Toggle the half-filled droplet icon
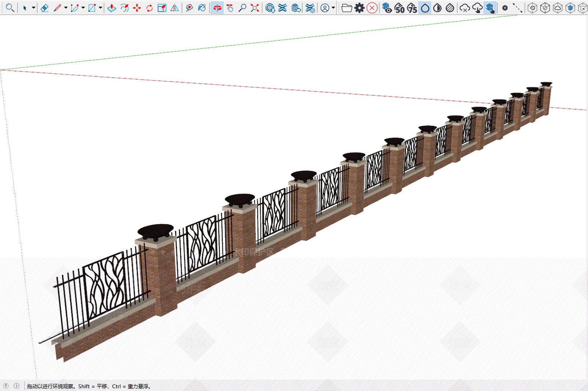 coord(437,8)
